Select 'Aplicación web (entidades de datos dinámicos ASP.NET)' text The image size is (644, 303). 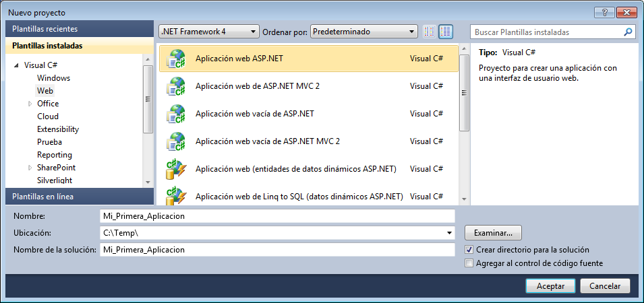click(x=296, y=169)
